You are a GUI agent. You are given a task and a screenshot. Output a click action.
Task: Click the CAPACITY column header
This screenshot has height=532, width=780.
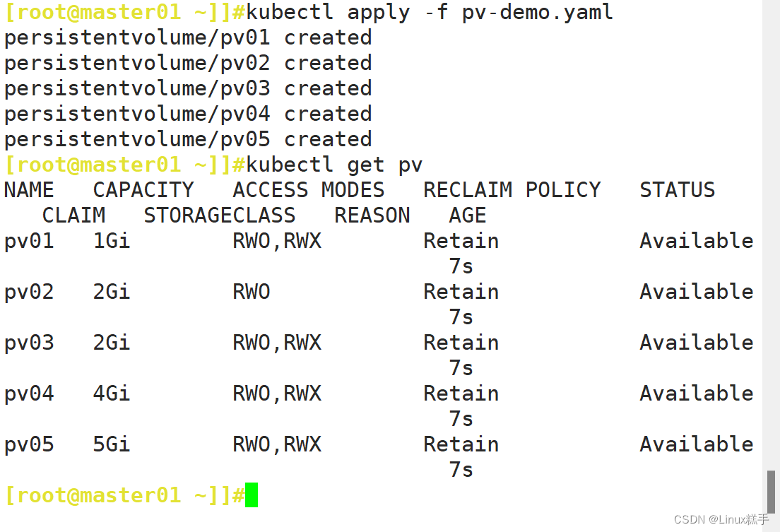point(143,190)
